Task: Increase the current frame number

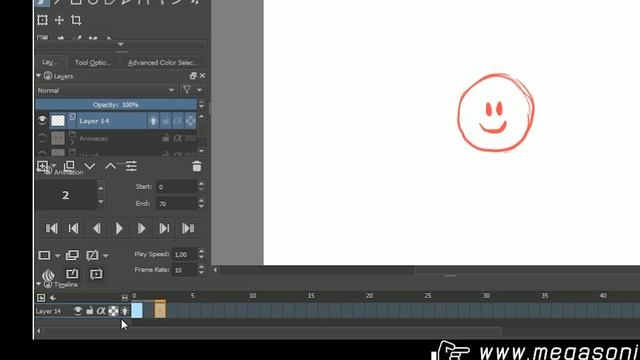Action: [x=100, y=188]
